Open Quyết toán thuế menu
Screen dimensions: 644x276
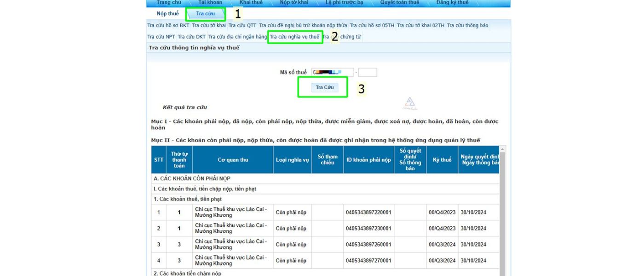coord(400,3)
